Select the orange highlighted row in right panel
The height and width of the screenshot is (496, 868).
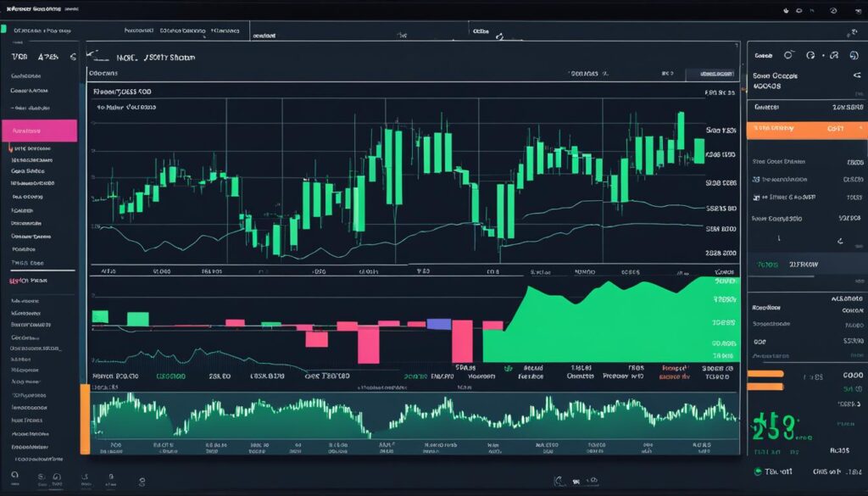[807, 129]
